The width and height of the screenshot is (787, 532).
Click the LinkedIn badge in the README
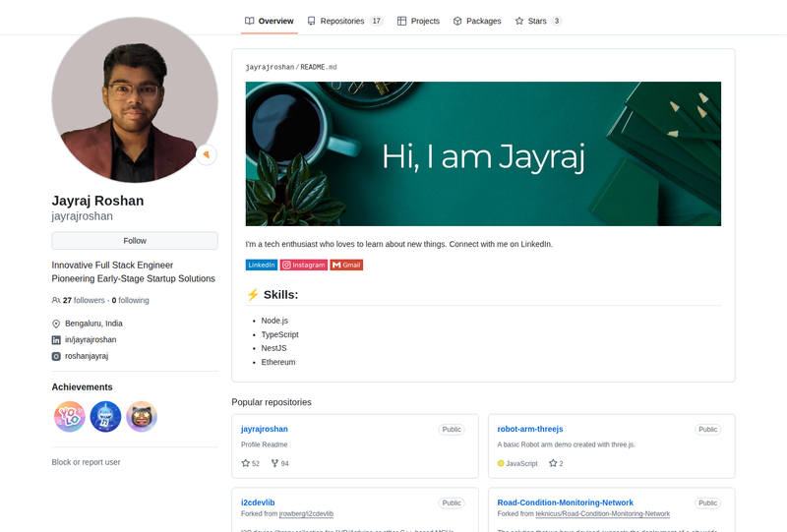262,265
